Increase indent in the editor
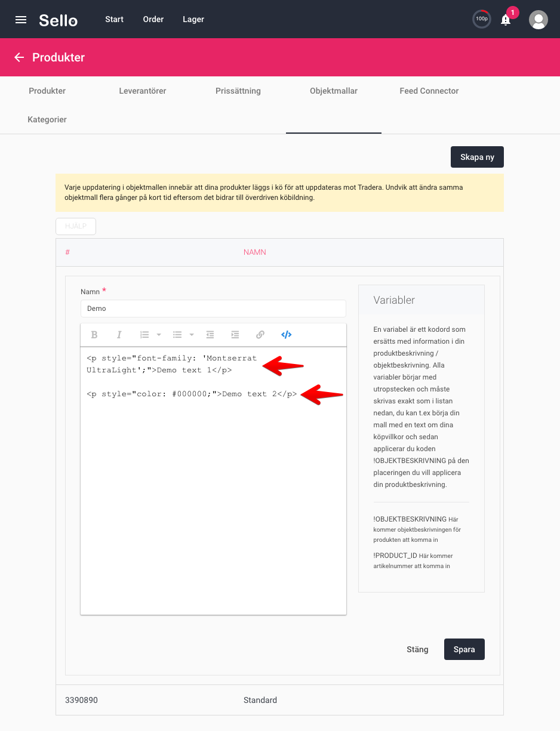This screenshot has width=560, height=731. coord(235,335)
